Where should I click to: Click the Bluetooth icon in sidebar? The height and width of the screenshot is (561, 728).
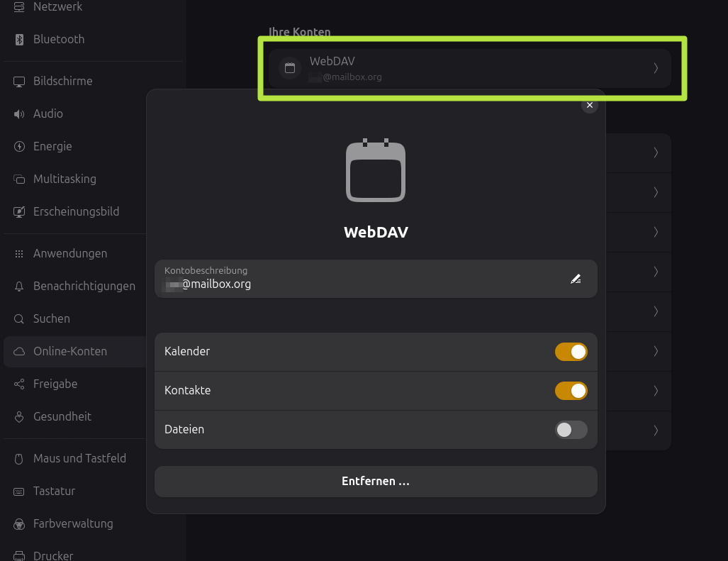(19, 40)
